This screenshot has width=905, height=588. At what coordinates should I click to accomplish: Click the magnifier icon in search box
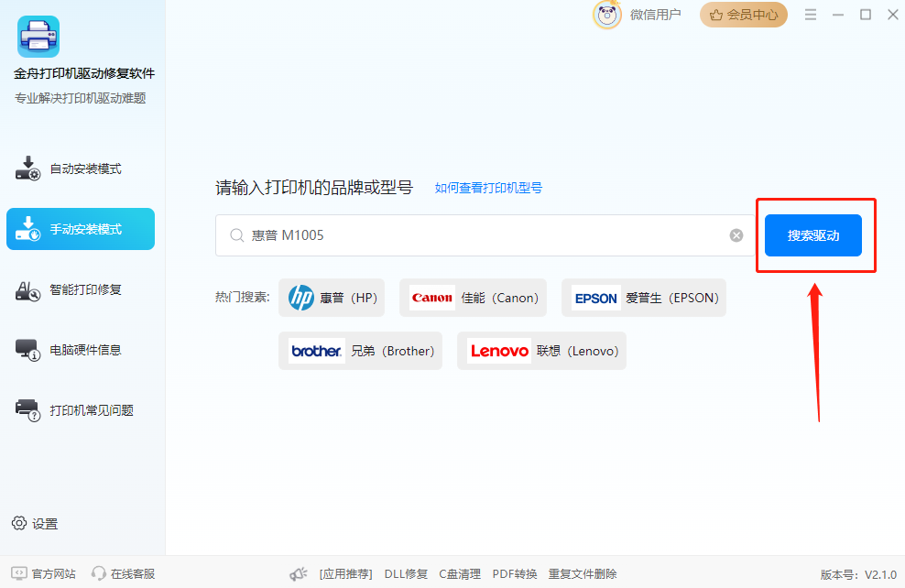(236, 235)
